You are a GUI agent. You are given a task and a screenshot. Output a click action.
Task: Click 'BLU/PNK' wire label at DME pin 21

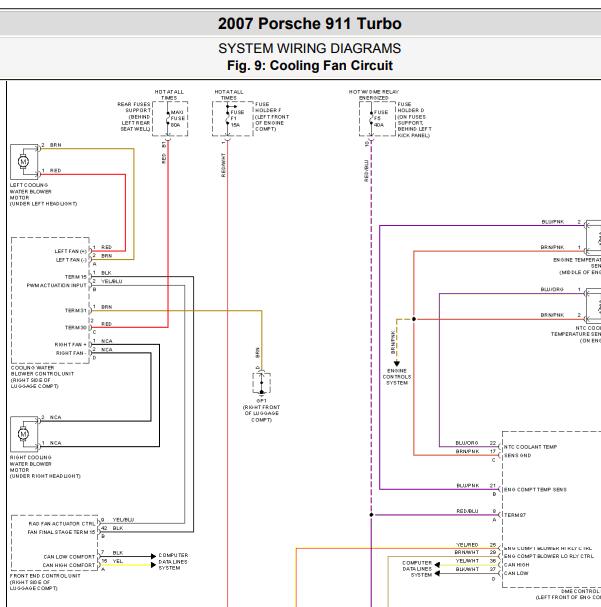point(468,485)
